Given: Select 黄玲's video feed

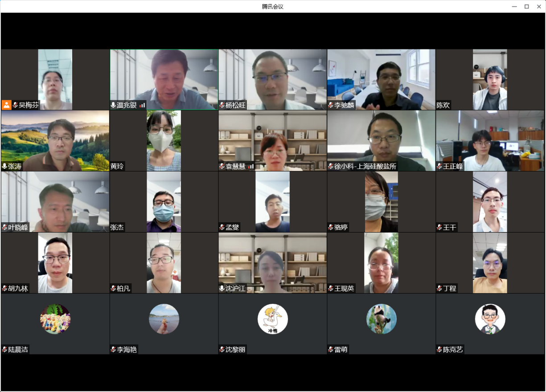Looking at the screenshot, I should pyautogui.click(x=164, y=141).
